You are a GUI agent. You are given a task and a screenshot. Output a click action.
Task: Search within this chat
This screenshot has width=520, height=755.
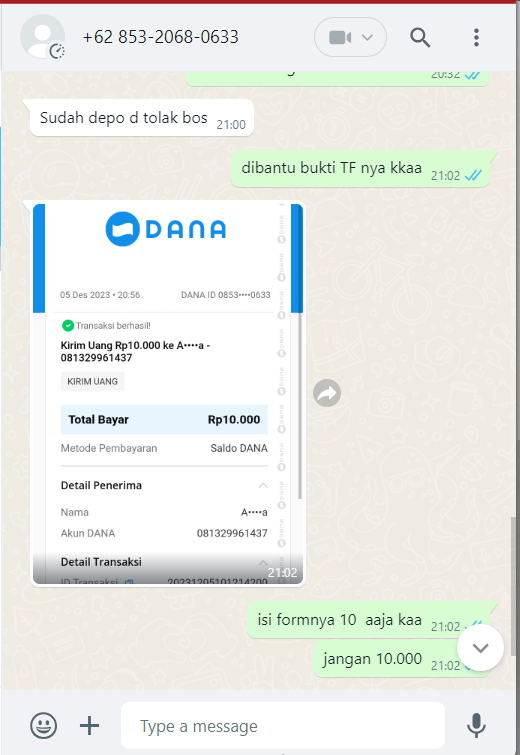tap(420, 37)
